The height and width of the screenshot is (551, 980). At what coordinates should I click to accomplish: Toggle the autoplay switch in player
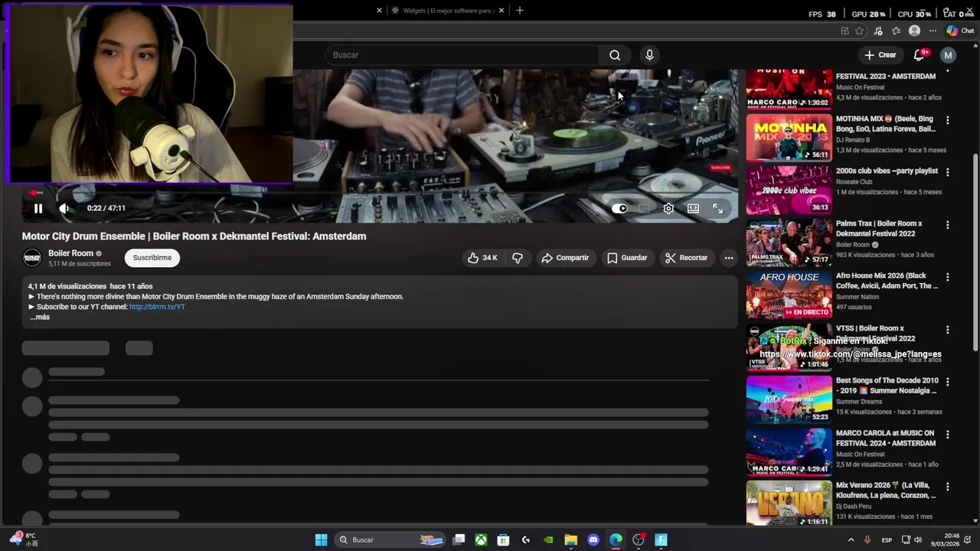[x=619, y=208]
